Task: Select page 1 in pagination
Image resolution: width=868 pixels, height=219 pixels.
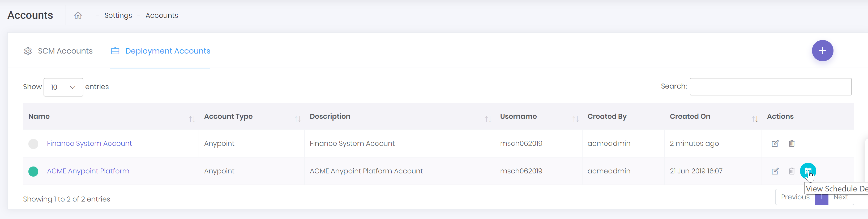Action: point(822,197)
